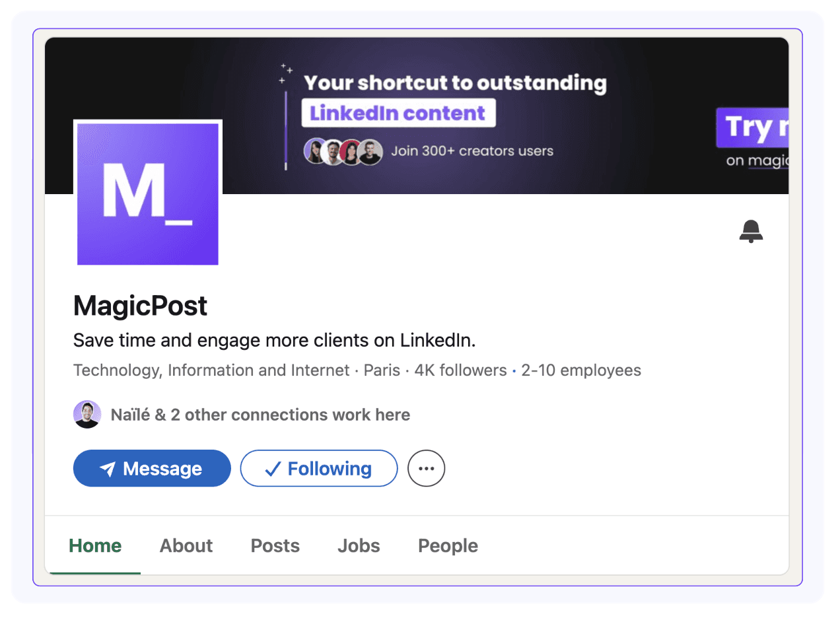The height and width of the screenshot is (618, 840).
Task: Click the Try button in banner
Action: tap(752, 127)
